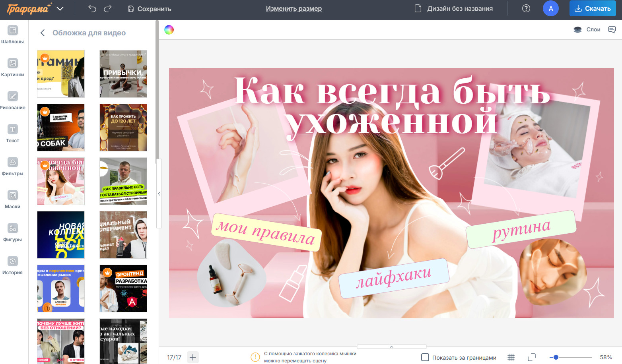The image size is (622, 364).
Task: Open the help question mark icon
Action: tap(526, 8)
